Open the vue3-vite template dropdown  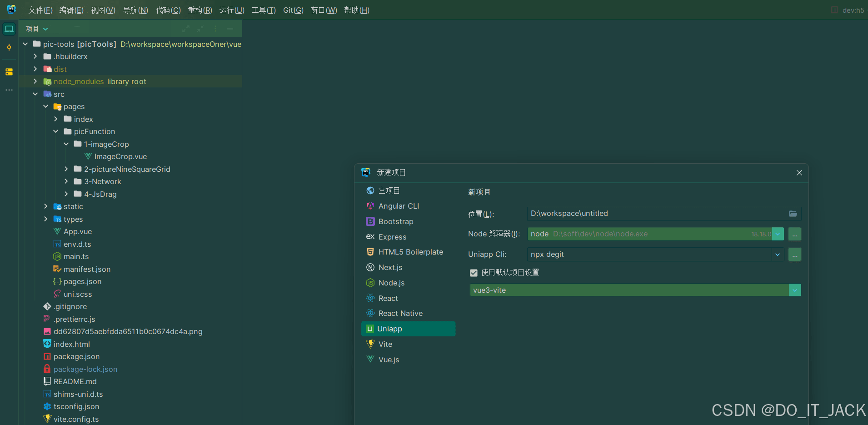click(795, 290)
